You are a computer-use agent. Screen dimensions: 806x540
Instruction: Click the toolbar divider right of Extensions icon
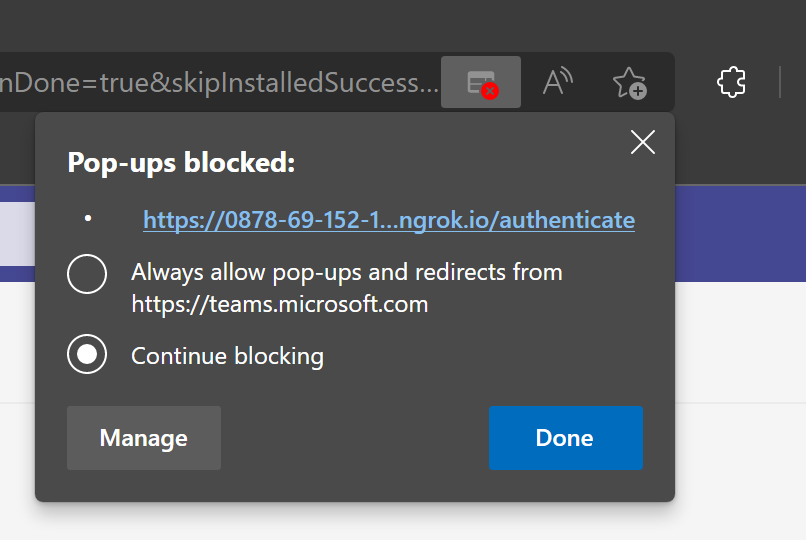780,82
